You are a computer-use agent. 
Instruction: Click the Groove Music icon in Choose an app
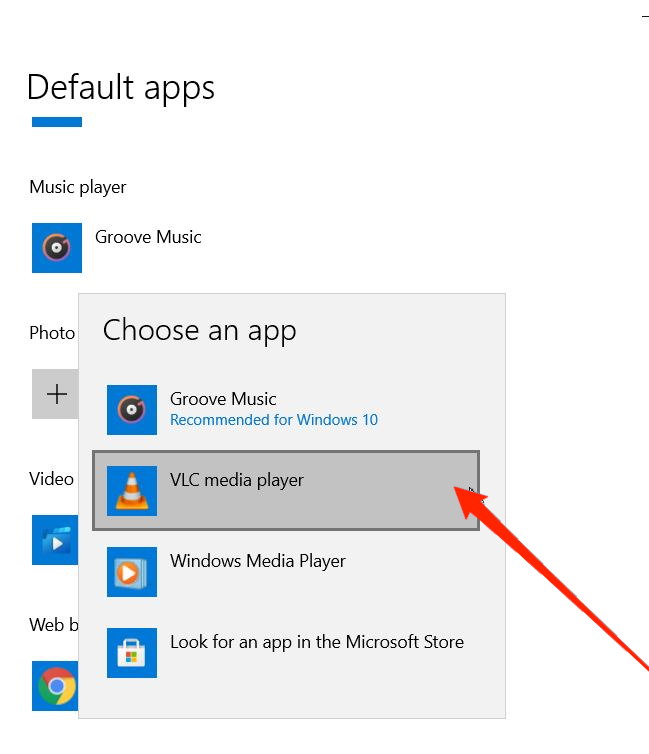tap(132, 410)
